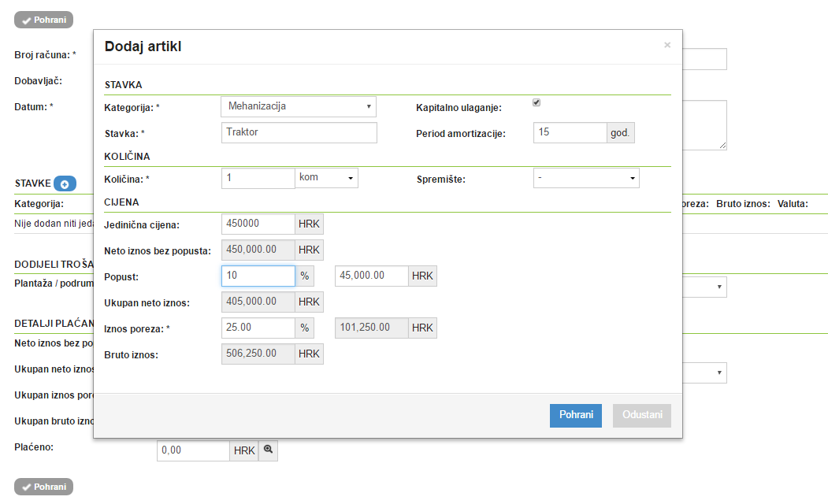828x504 pixels.
Task: Open the Kategorija dropdown showing Mehanizacija
Action: click(298, 106)
